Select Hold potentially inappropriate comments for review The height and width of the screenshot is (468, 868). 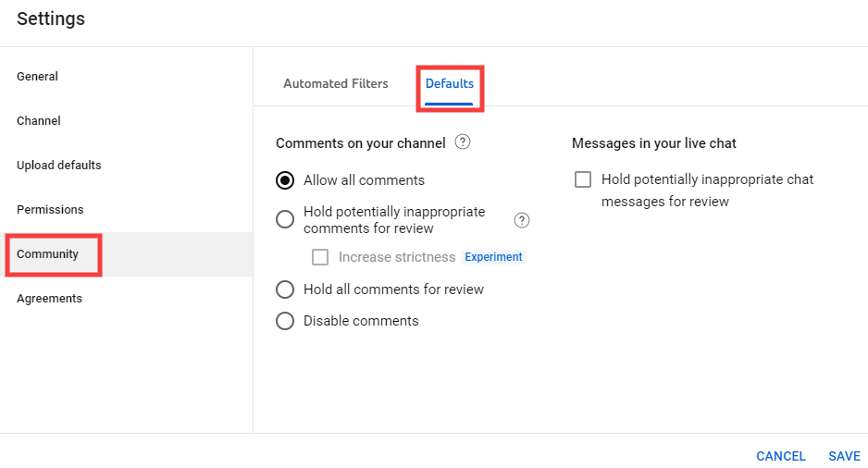click(x=285, y=219)
